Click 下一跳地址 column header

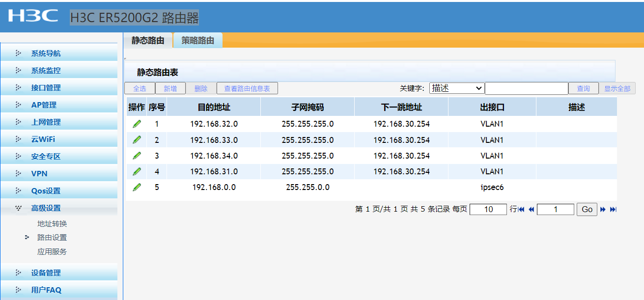(x=401, y=107)
